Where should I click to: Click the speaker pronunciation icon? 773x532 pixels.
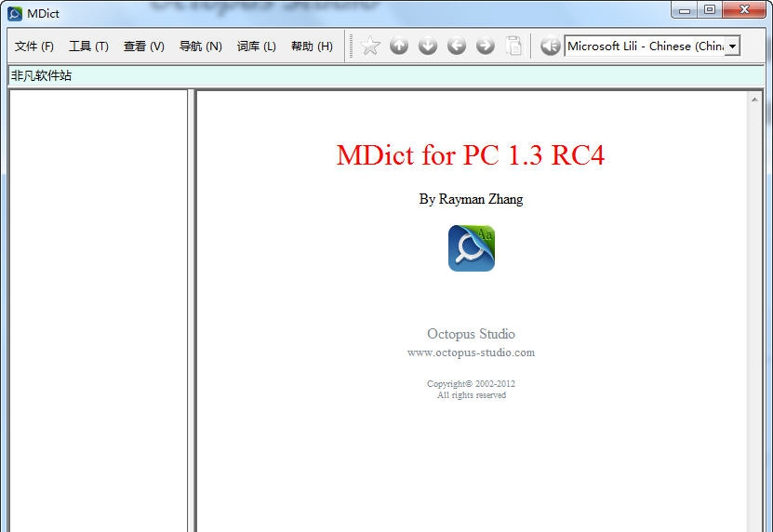click(x=550, y=46)
